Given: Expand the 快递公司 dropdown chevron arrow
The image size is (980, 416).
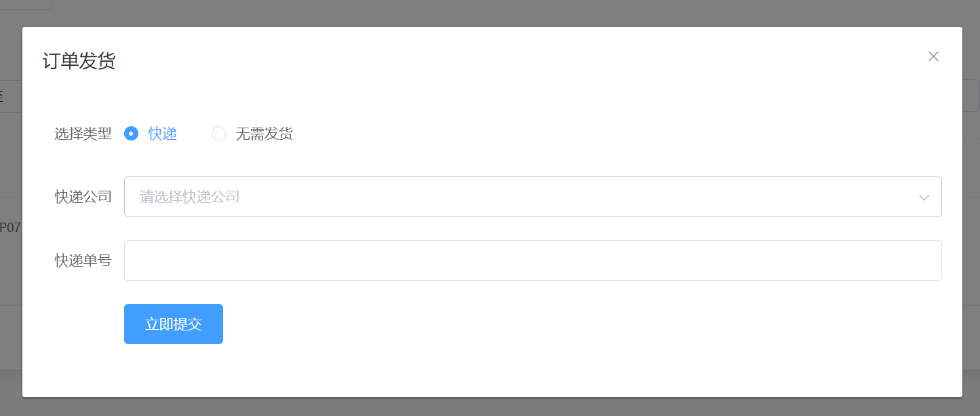Looking at the screenshot, I should click(x=924, y=197).
